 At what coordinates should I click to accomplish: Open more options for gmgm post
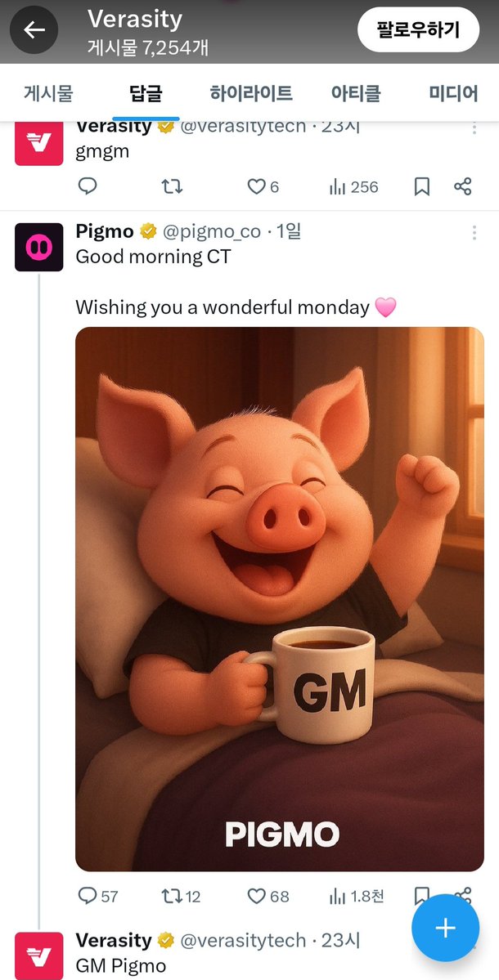pos(474,128)
